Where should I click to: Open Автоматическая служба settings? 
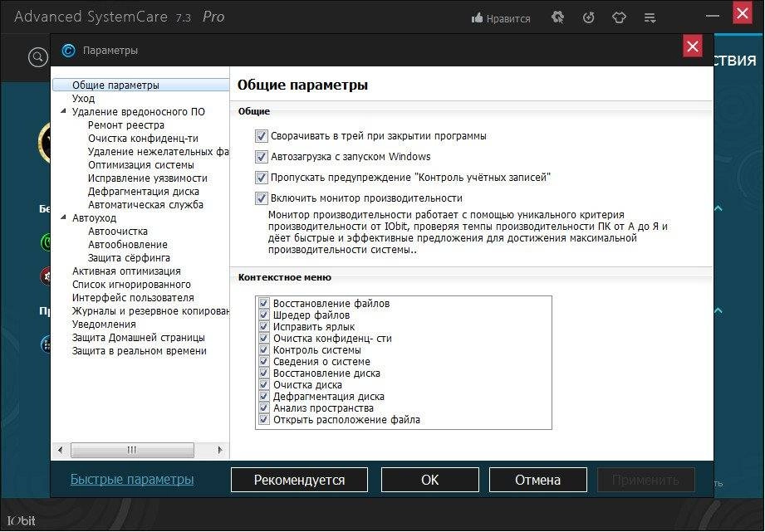coord(145,205)
